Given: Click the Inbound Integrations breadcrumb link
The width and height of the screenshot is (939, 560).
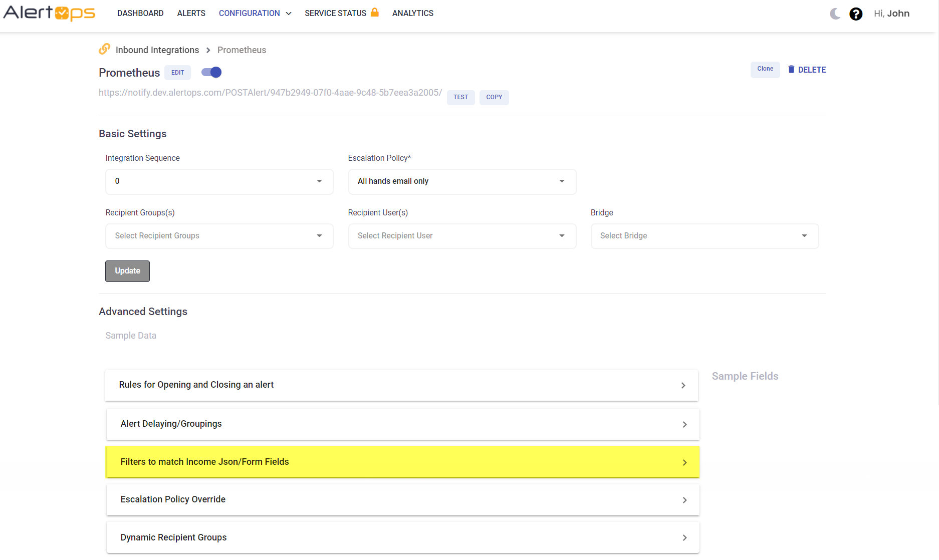Looking at the screenshot, I should (x=157, y=50).
